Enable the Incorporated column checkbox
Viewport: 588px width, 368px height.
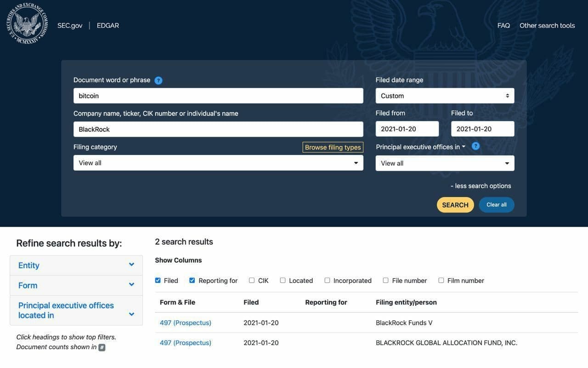328,281
